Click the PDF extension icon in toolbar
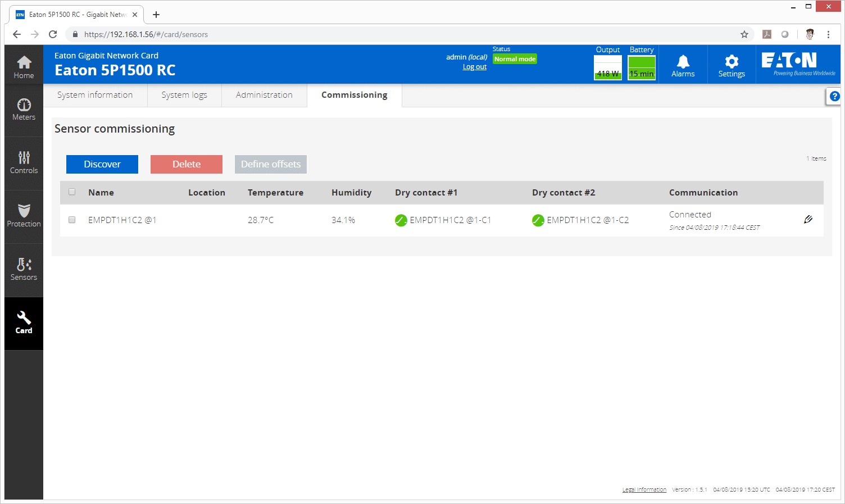The height and width of the screenshot is (504, 845). 767,34
